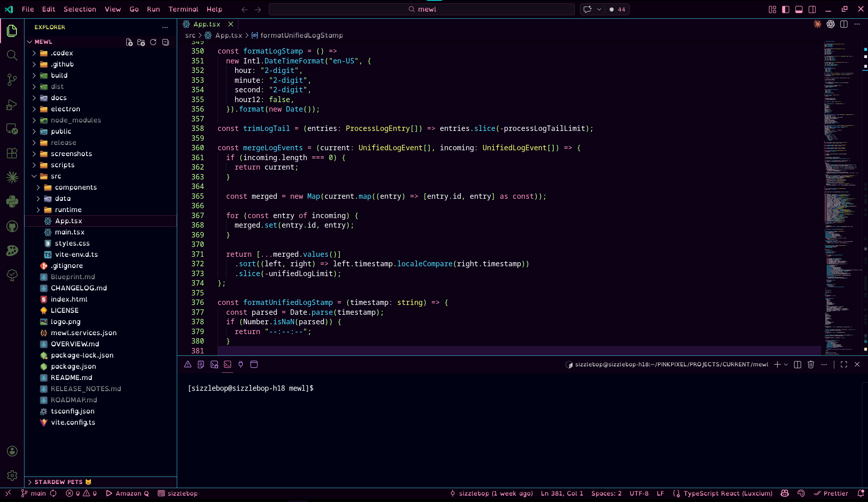Refresh the Explorer file tree
This screenshot has height=502, width=868.
pyautogui.click(x=153, y=42)
